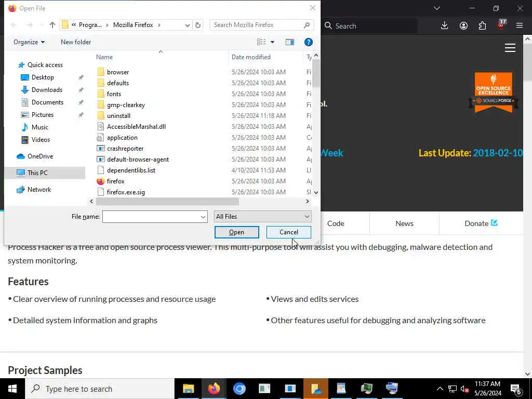Viewport: 532px width, 399px height.
Task: Open the File name combo box dropdown
Action: point(203,217)
